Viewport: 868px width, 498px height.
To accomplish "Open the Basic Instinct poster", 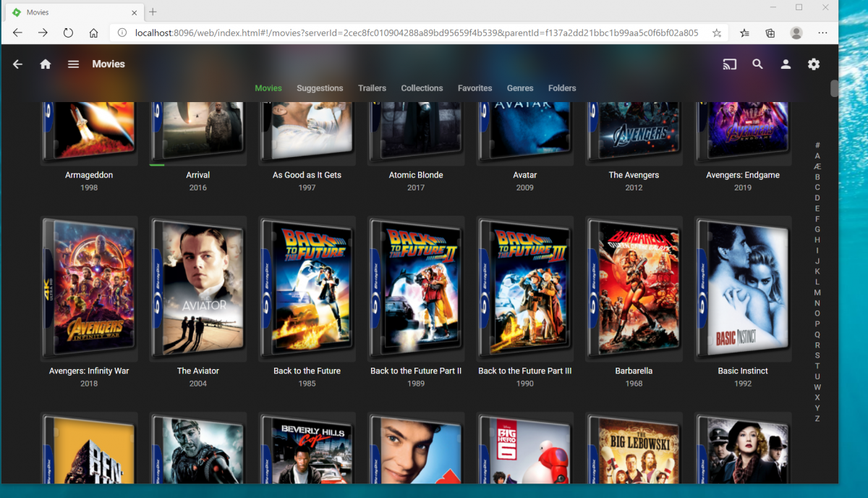I will (x=743, y=289).
